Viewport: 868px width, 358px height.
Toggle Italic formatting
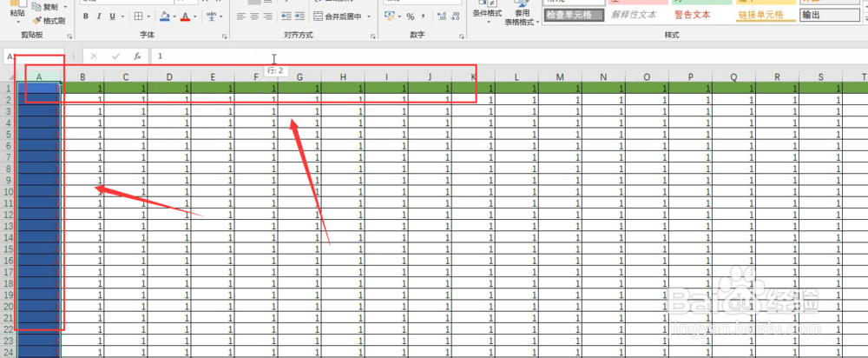click(x=99, y=17)
